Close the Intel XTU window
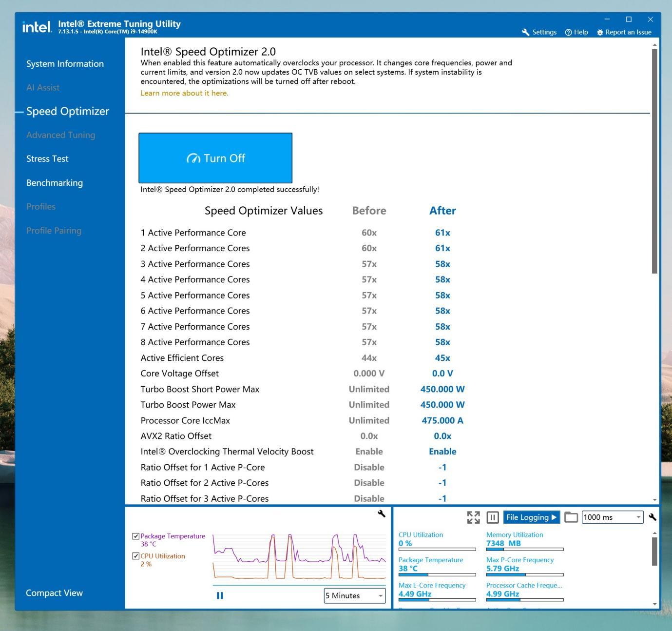The width and height of the screenshot is (672, 631). 650,19
